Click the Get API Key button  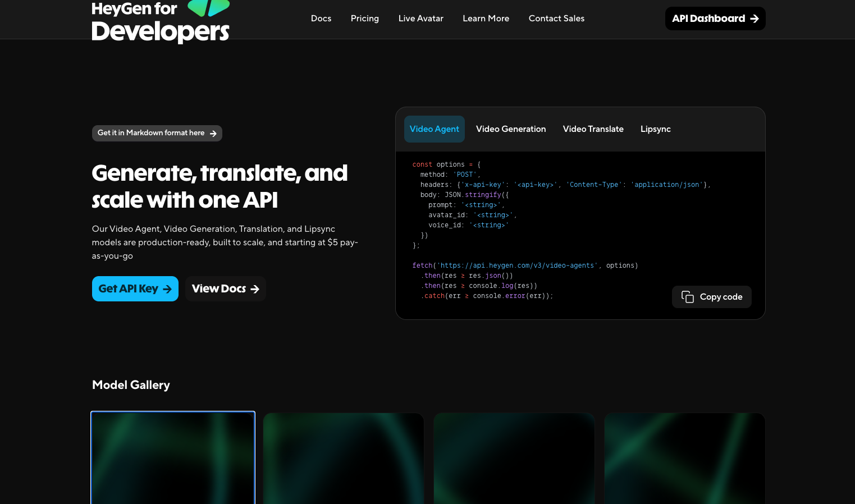(135, 288)
